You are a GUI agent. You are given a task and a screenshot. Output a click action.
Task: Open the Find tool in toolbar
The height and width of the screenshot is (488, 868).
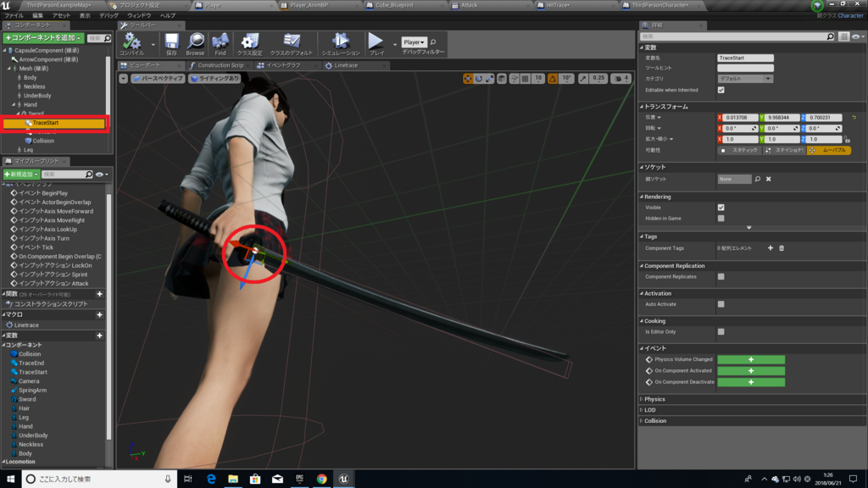click(x=220, y=44)
